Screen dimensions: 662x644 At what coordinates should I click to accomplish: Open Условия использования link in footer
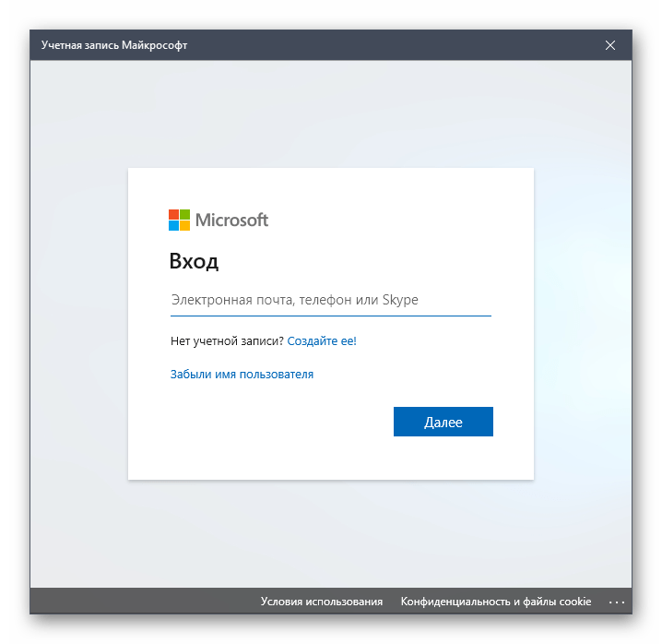coord(321,602)
